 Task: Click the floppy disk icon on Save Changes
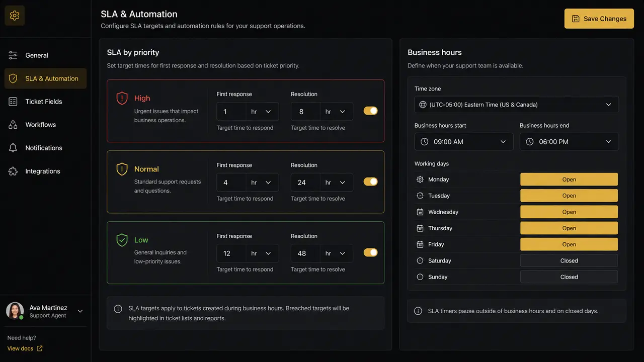pos(576,19)
